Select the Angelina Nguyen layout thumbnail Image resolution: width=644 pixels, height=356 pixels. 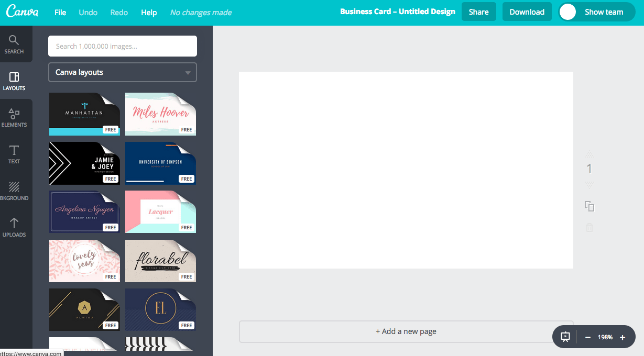[84, 212]
